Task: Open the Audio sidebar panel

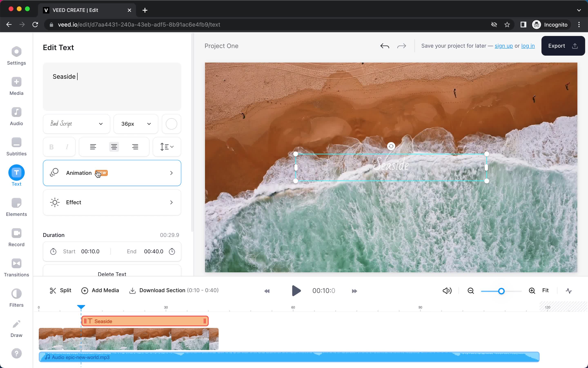Action: [x=16, y=116]
